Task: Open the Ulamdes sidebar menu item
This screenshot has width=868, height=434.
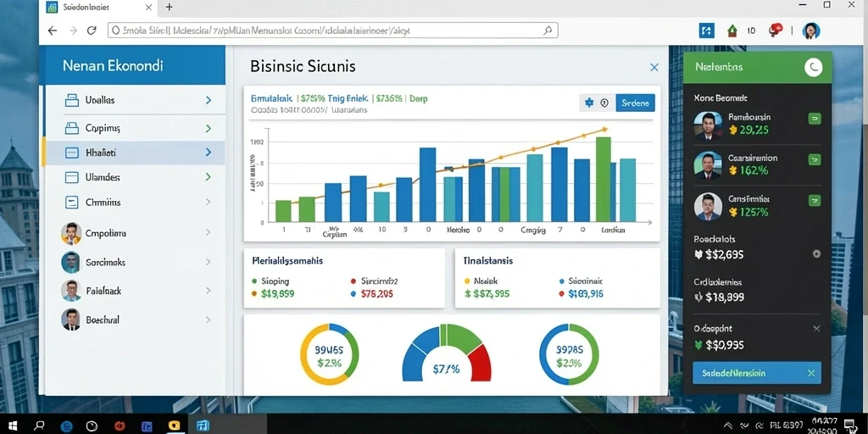Action: tap(135, 177)
